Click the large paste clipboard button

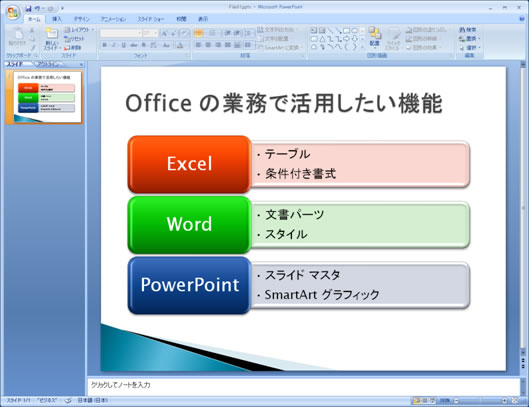point(17,38)
